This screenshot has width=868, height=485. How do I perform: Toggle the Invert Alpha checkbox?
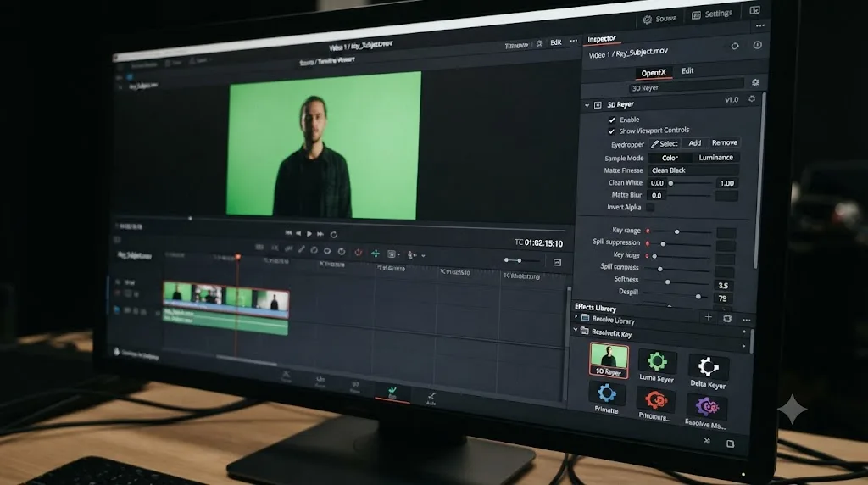tap(650, 208)
